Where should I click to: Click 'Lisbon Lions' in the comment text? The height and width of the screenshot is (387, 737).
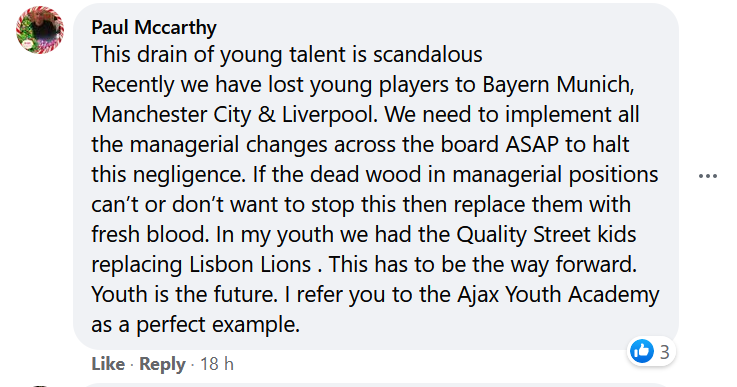click(250, 265)
